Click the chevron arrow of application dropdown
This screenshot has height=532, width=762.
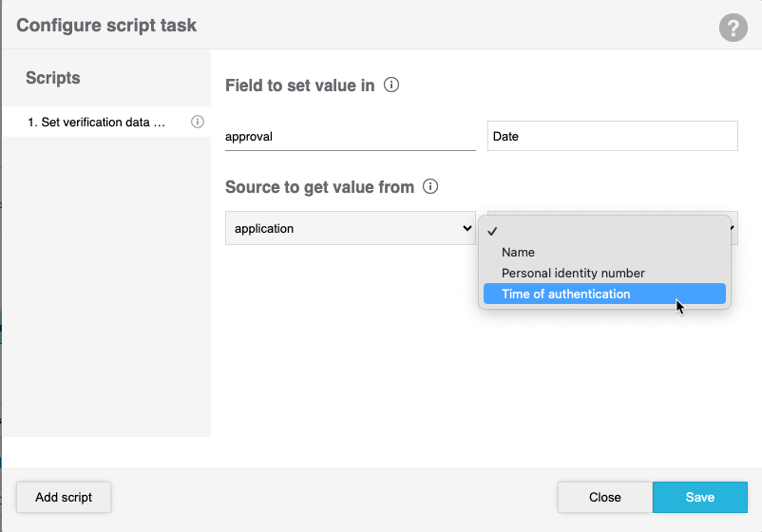(467, 229)
